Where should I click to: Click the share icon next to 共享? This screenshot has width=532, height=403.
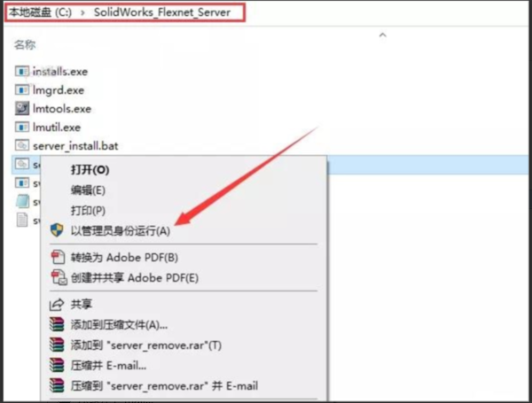pos(57,305)
